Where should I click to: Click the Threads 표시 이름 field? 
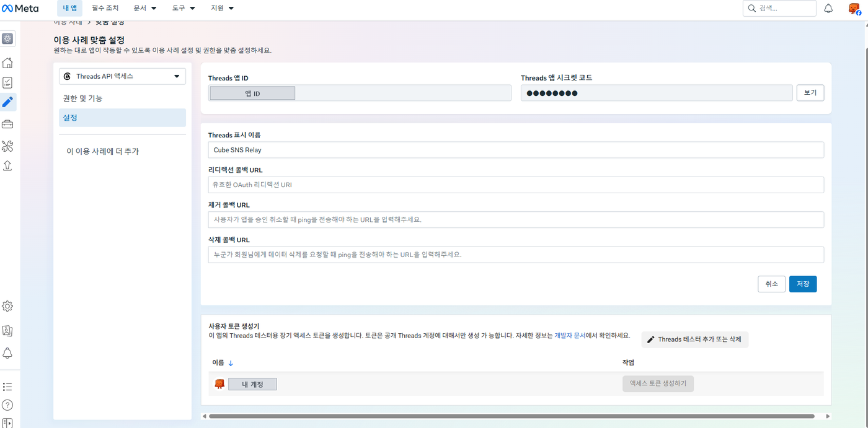[x=516, y=150]
